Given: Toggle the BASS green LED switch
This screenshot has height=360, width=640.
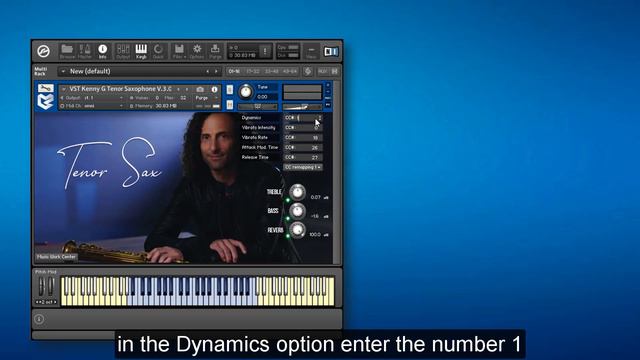Looking at the screenshot, I should click(x=288, y=218).
